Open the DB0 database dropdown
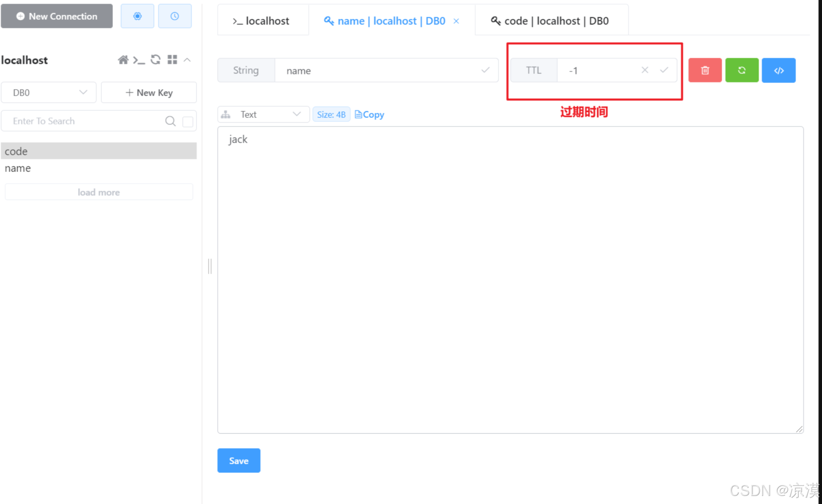 click(x=49, y=93)
